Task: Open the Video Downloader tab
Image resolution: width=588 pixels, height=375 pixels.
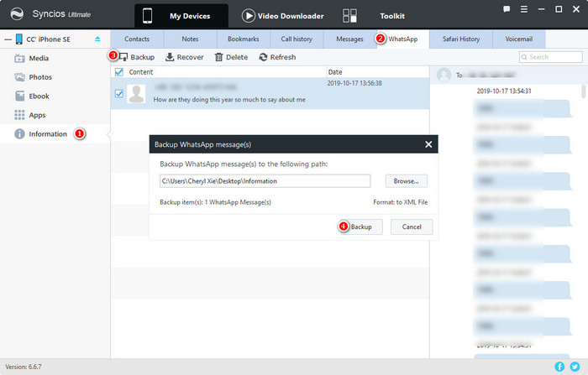Action: pos(283,16)
